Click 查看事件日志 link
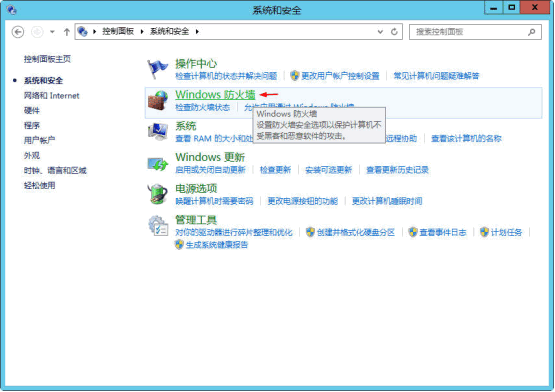The height and width of the screenshot is (392, 555). (443, 232)
